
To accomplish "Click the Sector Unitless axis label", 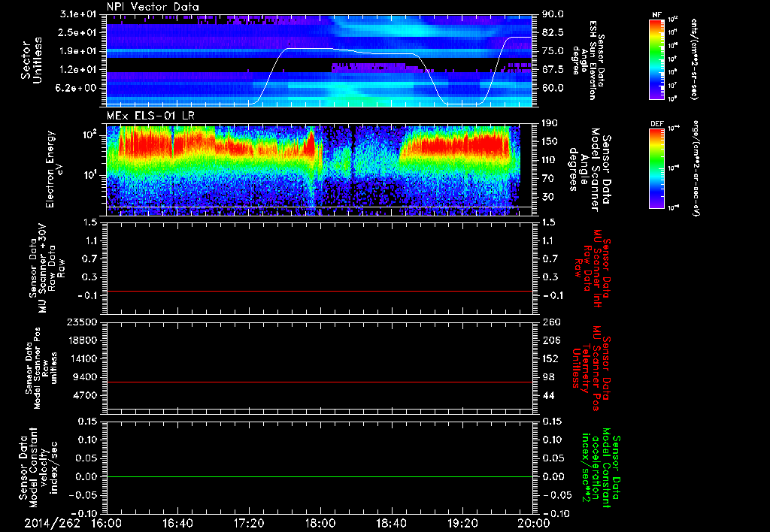I will (30, 60).
